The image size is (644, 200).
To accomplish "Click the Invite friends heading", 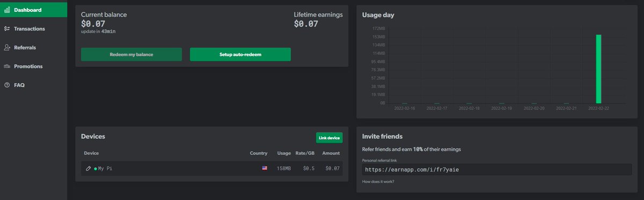I will (x=382, y=136).
